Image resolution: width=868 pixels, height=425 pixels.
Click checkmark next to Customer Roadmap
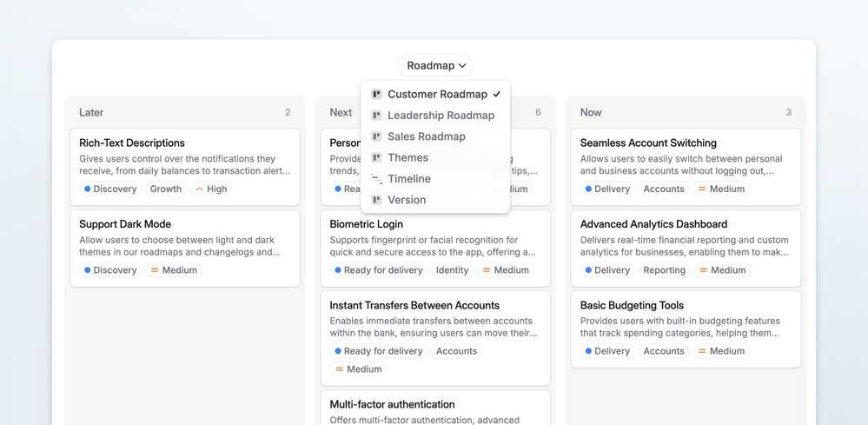tap(496, 94)
